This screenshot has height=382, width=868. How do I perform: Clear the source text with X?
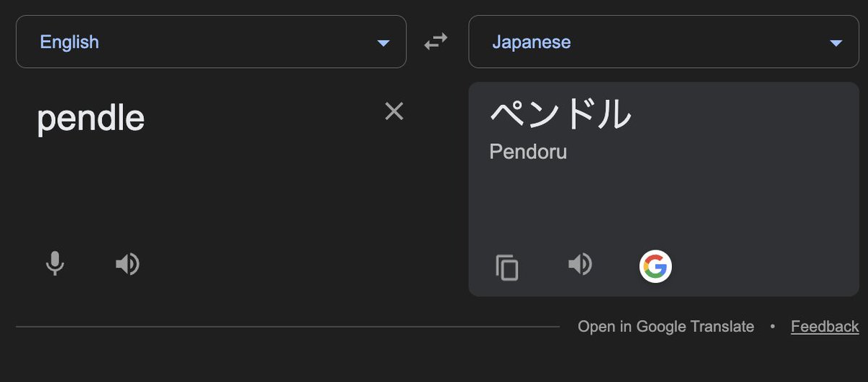point(394,111)
